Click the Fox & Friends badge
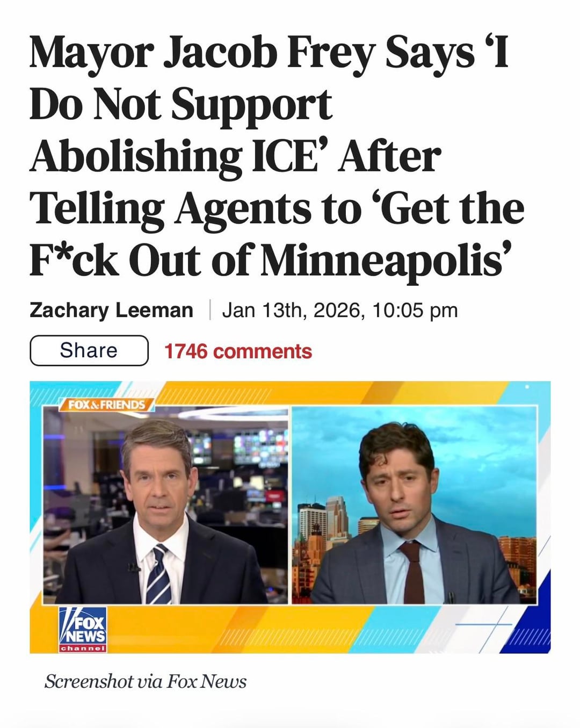 click(106, 405)
